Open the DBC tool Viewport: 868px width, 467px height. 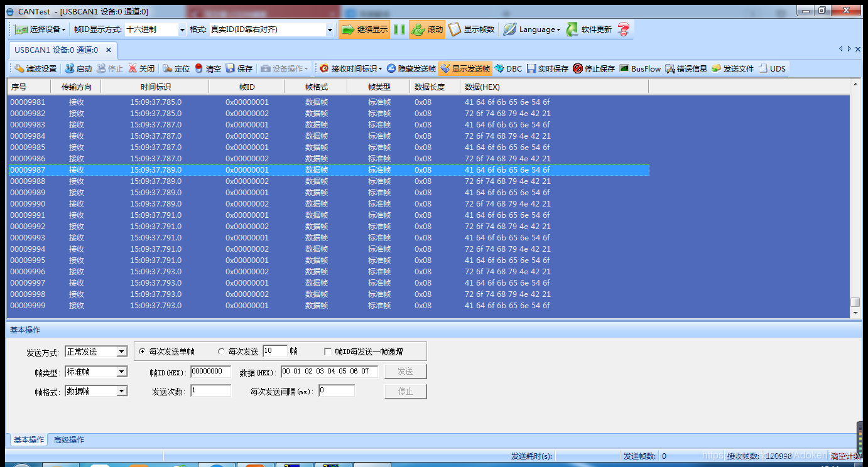coord(508,68)
